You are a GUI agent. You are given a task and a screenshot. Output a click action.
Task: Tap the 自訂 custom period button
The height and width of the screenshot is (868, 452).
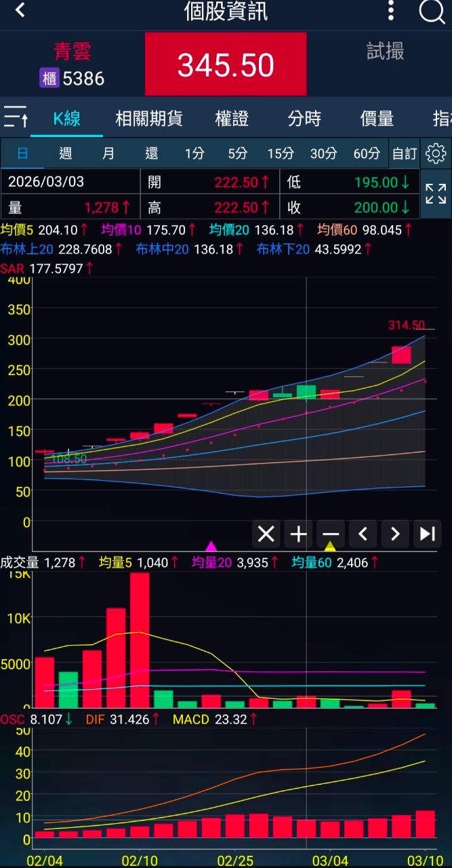pyautogui.click(x=405, y=153)
